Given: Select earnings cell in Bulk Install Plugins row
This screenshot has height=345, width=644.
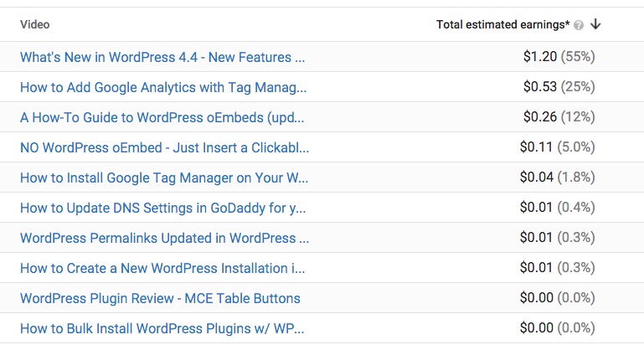Looking at the screenshot, I should (x=558, y=327).
